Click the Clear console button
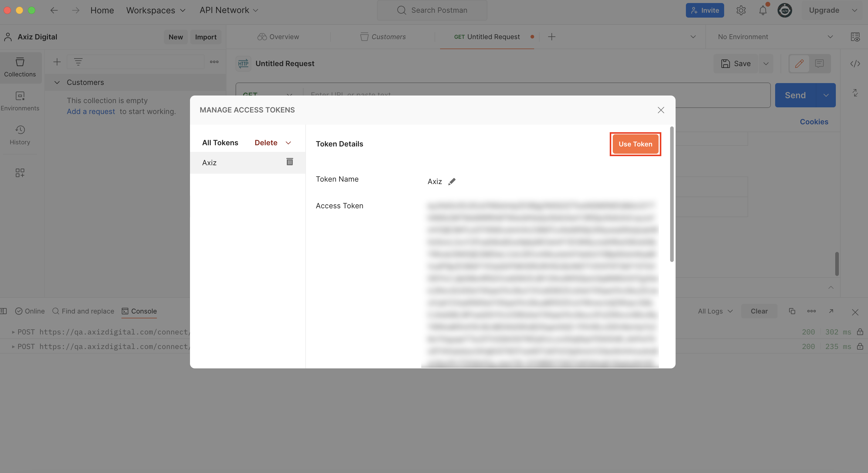868x473 pixels. tap(759, 311)
